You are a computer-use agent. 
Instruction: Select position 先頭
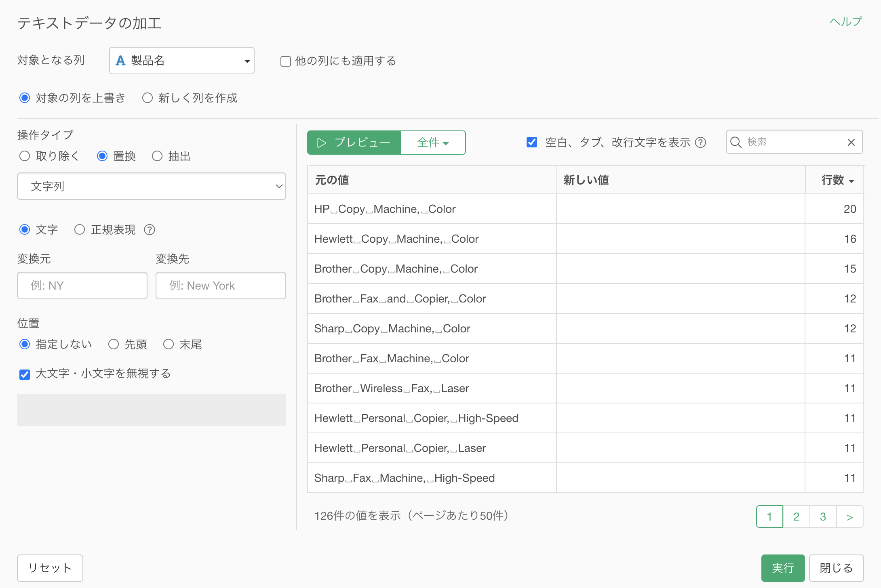(114, 344)
